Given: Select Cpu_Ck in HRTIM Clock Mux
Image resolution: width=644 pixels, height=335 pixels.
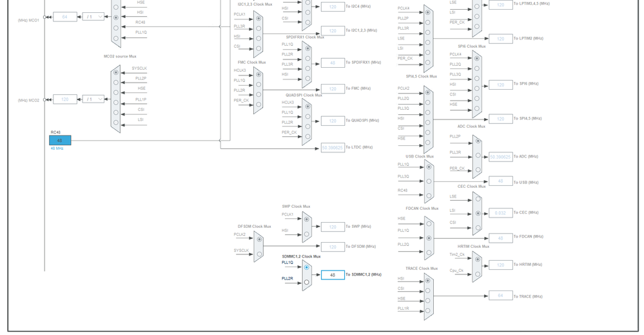Looking at the screenshot, I should 477,274.
